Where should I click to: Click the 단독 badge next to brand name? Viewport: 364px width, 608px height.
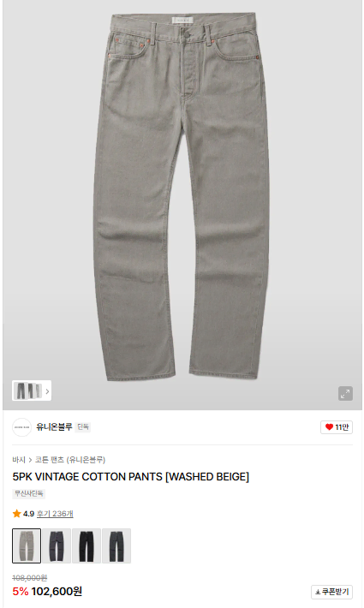(x=83, y=427)
